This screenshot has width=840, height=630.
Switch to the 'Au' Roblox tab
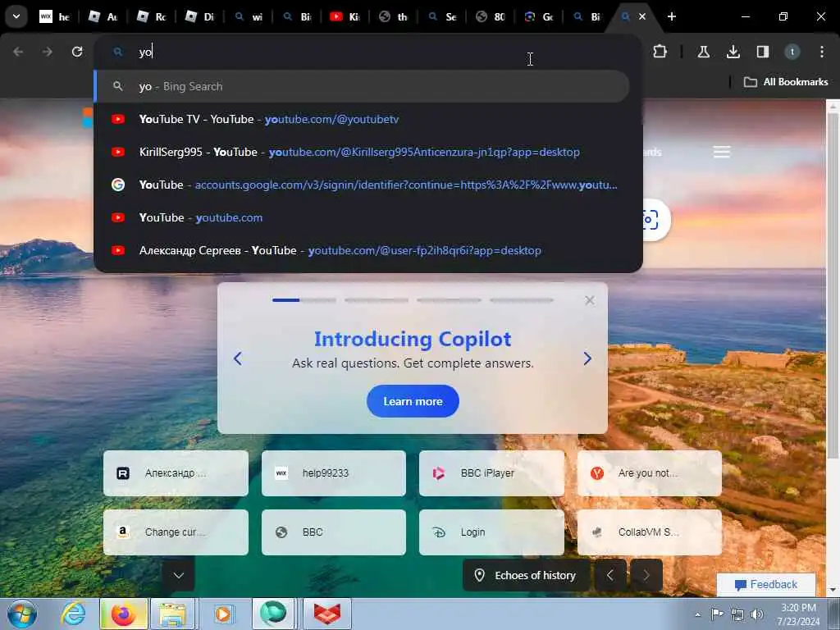click(103, 16)
